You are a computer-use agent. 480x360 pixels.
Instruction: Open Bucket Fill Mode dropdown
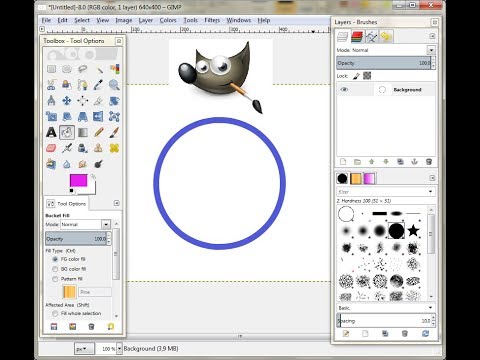[x=106, y=224]
